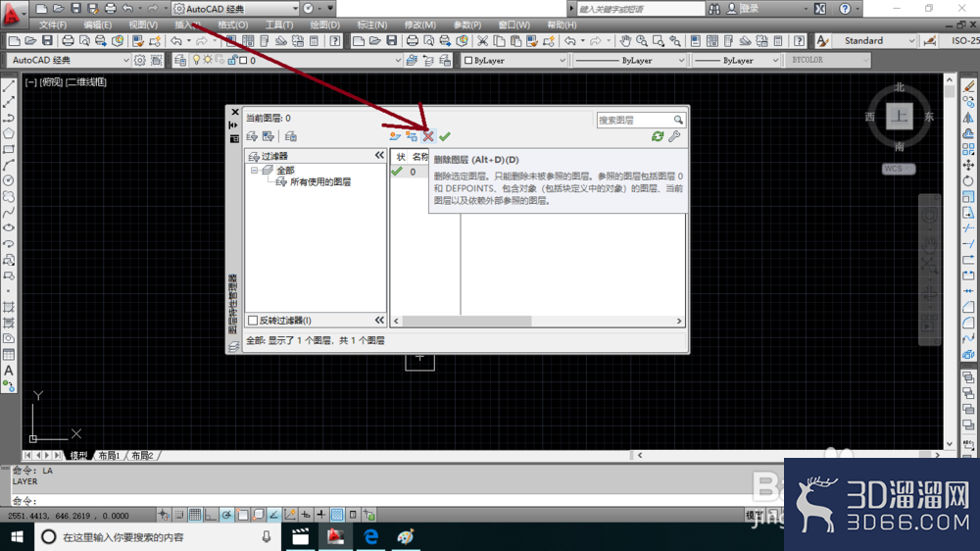Click the Pan hand icon in standard toolbar

tap(625, 40)
